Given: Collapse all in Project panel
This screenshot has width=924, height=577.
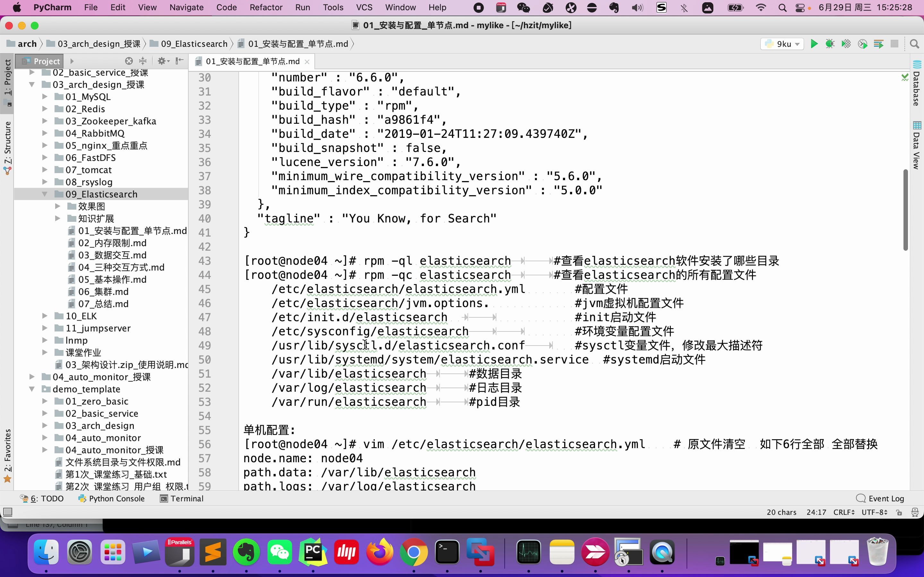Looking at the screenshot, I should [x=143, y=61].
